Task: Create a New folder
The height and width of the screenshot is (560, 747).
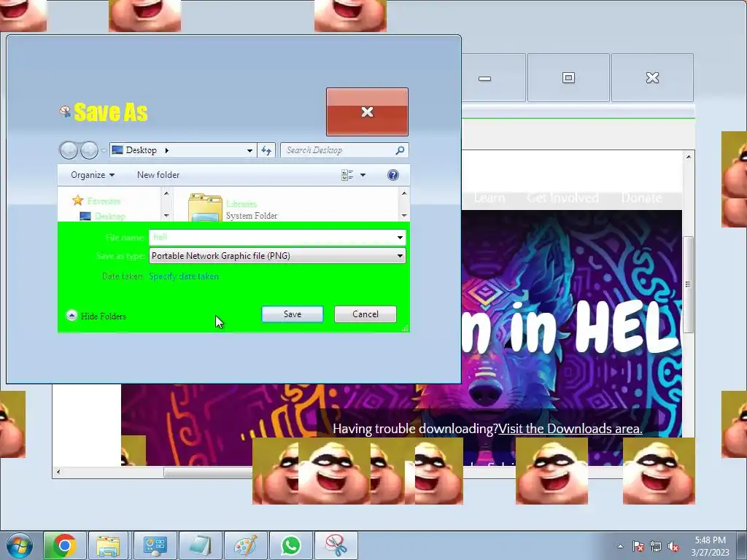Action: pyautogui.click(x=158, y=175)
